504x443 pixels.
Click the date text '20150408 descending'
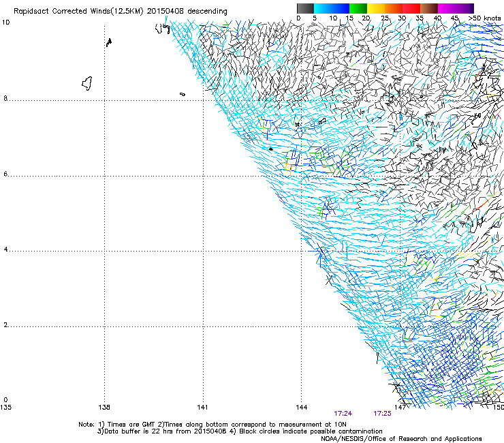(x=187, y=12)
